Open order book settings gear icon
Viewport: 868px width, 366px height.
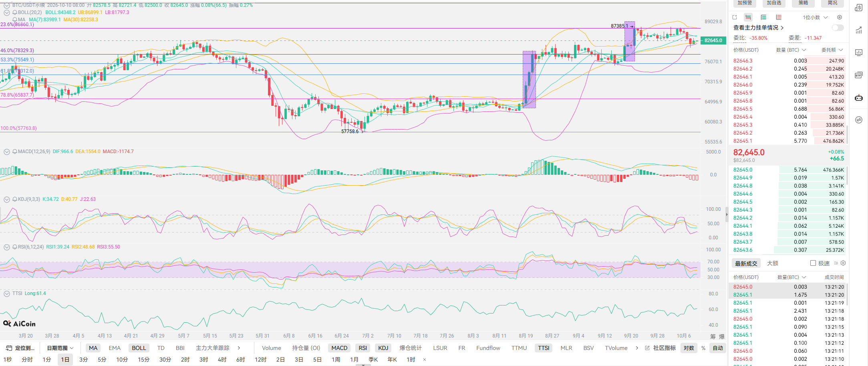click(840, 17)
